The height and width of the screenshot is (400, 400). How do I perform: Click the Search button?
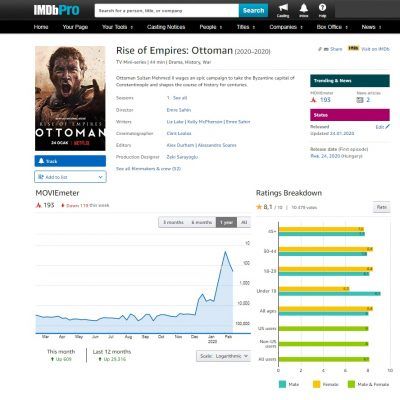point(253,11)
